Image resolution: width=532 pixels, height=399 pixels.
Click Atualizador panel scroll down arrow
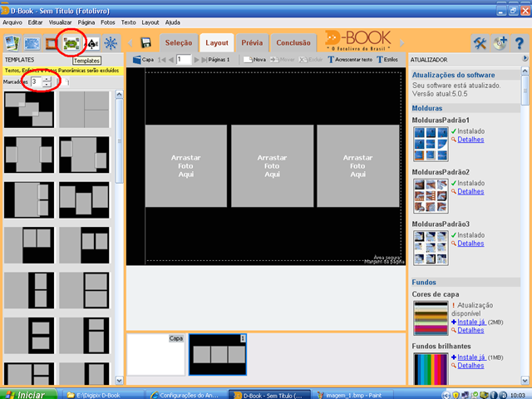525,381
